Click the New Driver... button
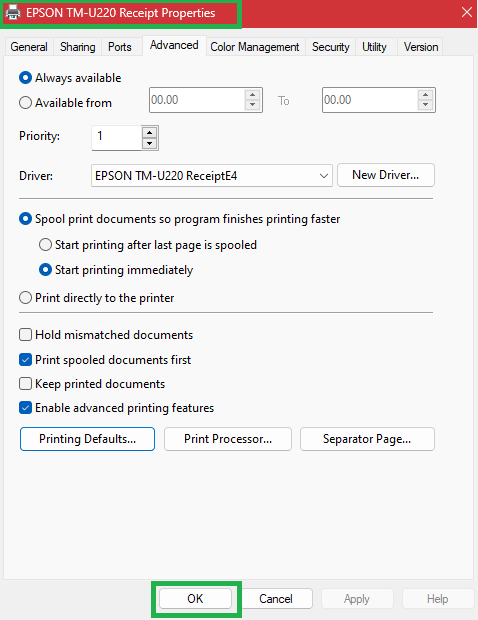The width and height of the screenshot is (478, 620). pyautogui.click(x=385, y=175)
